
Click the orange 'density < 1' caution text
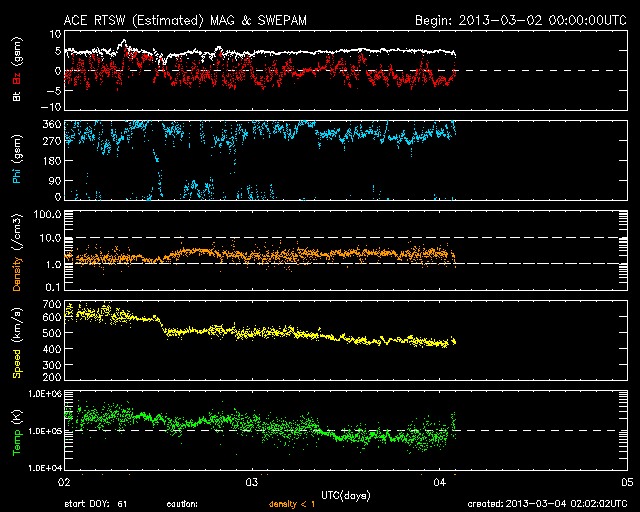click(x=292, y=504)
